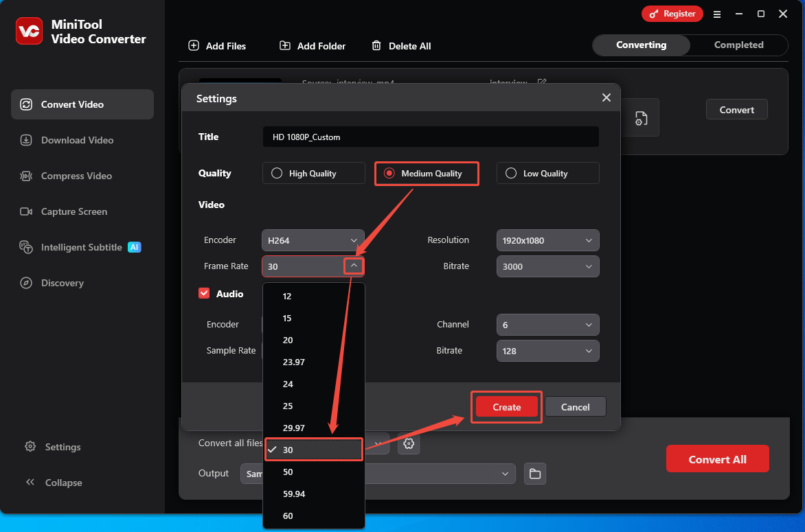This screenshot has width=805, height=532.
Task: Switch to the Completed tab
Action: click(x=738, y=45)
